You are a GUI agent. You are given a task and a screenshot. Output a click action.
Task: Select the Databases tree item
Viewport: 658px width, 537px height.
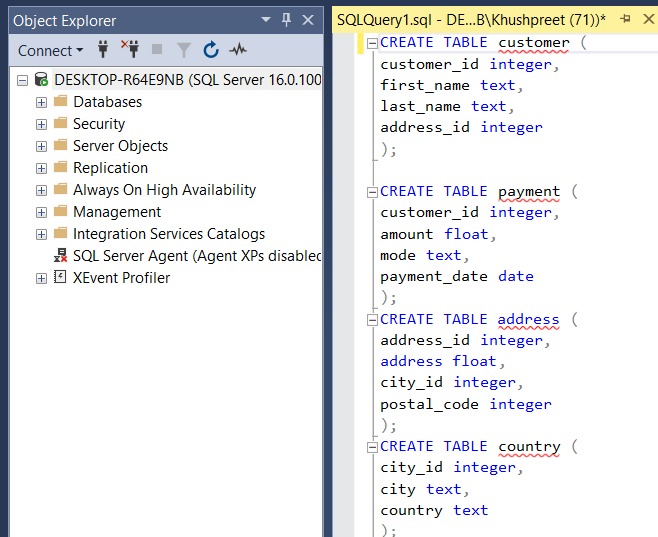[x=107, y=102]
